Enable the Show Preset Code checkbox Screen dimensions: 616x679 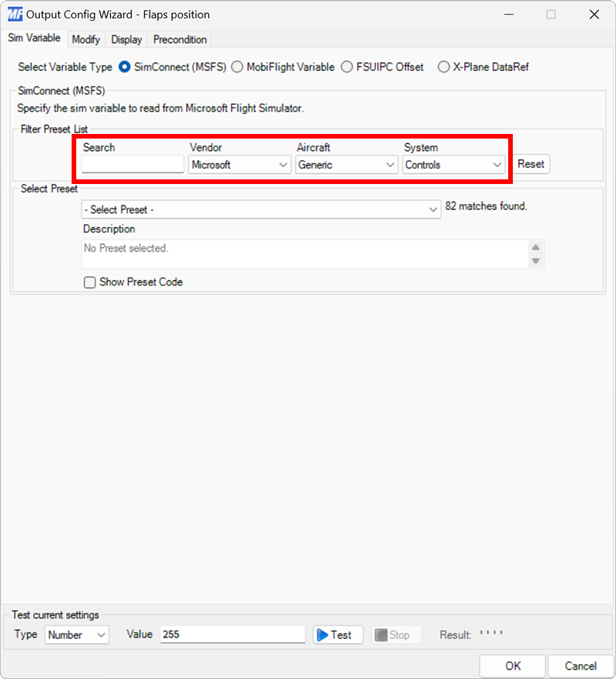coord(90,282)
